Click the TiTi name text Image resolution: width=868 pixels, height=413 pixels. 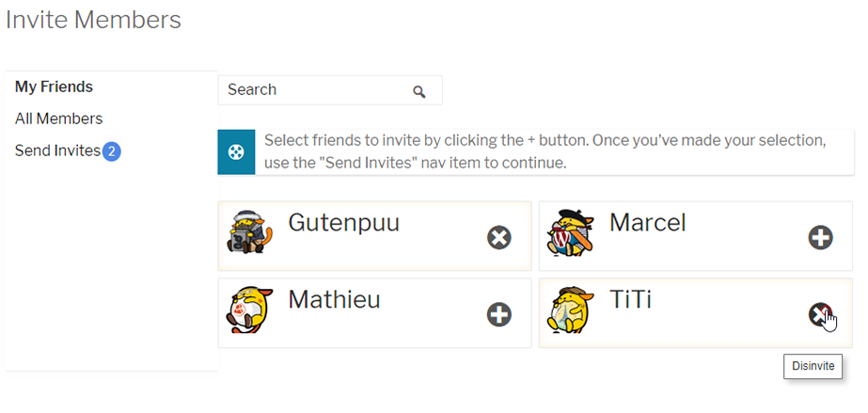630,299
